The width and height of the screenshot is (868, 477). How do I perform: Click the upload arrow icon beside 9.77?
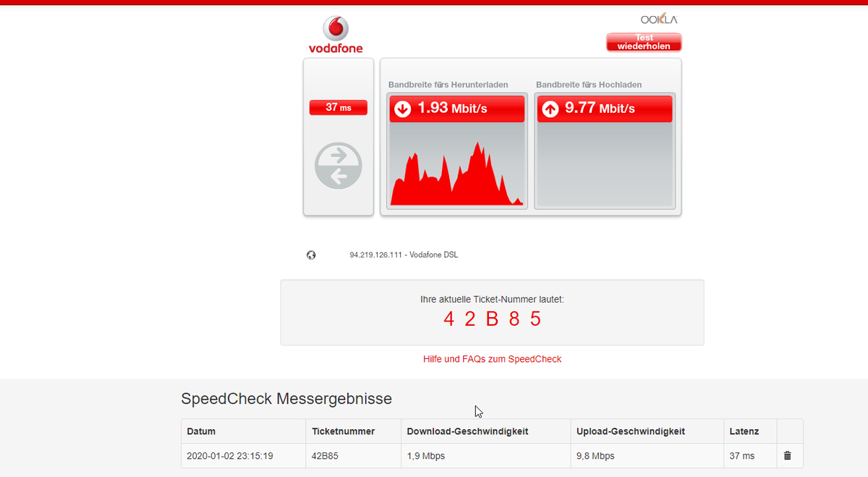click(550, 109)
